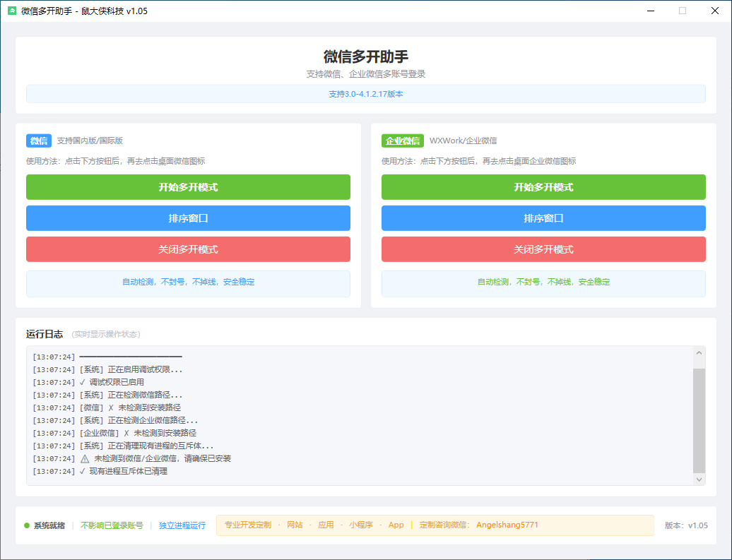Viewport: 732px width, 560px height.
Task: Open the 网站 link in the footer
Action: click(295, 525)
